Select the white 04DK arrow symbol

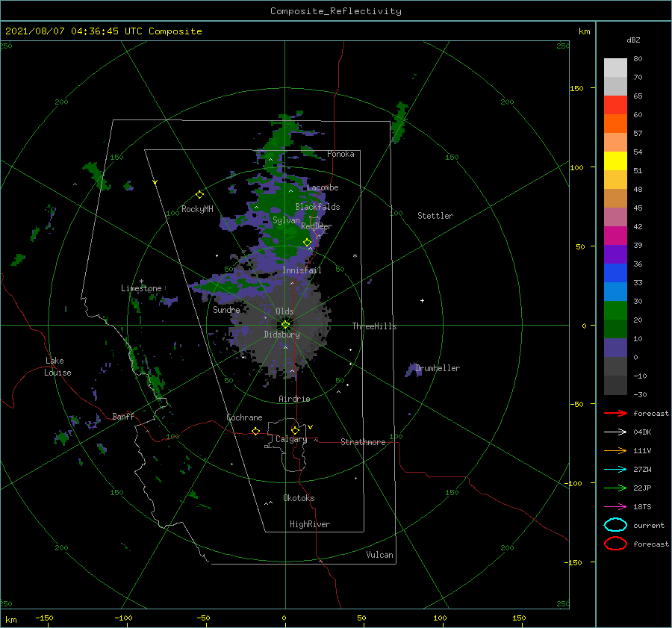coord(615,432)
